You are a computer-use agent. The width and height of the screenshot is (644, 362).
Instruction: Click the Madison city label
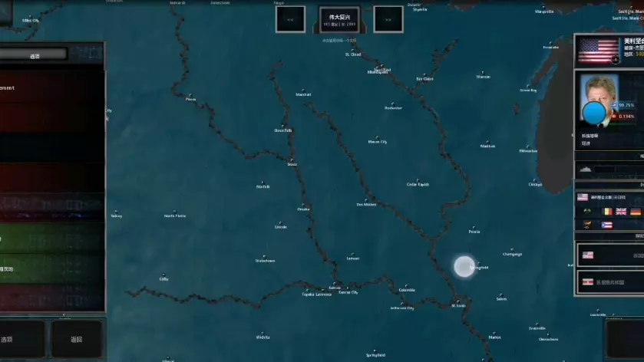pyautogui.click(x=487, y=146)
